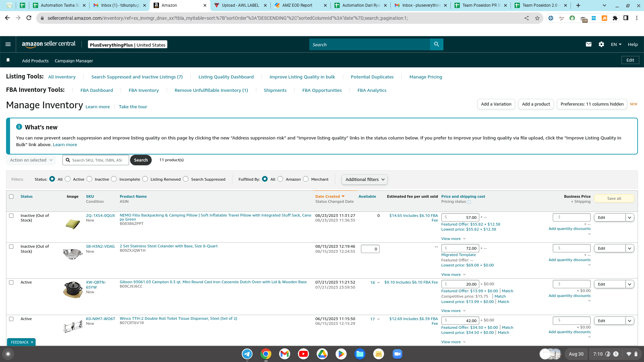
Task: Check the Gibson Casserole row checkbox
Action: 11,283
